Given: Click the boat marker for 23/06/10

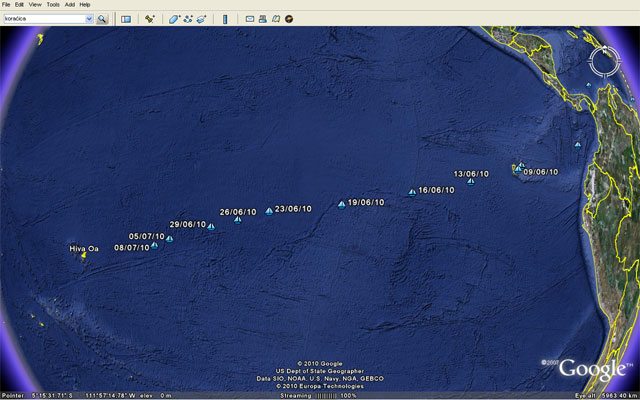Looking at the screenshot, I should pos(269,211).
